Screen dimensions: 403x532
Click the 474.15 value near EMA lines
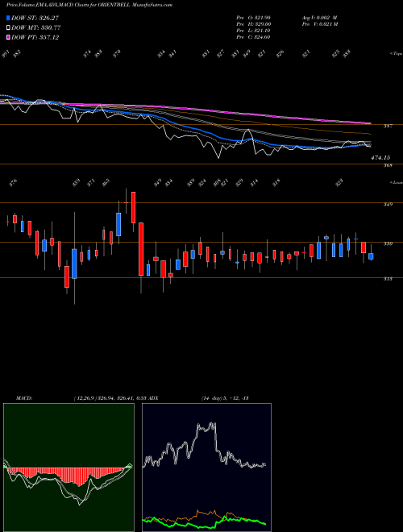pyautogui.click(x=380, y=158)
